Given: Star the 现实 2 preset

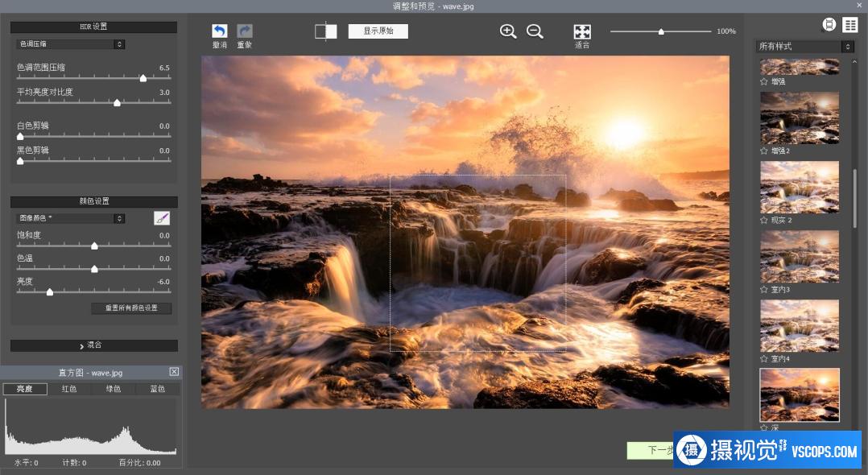Looking at the screenshot, I should [x=764, y=220].
